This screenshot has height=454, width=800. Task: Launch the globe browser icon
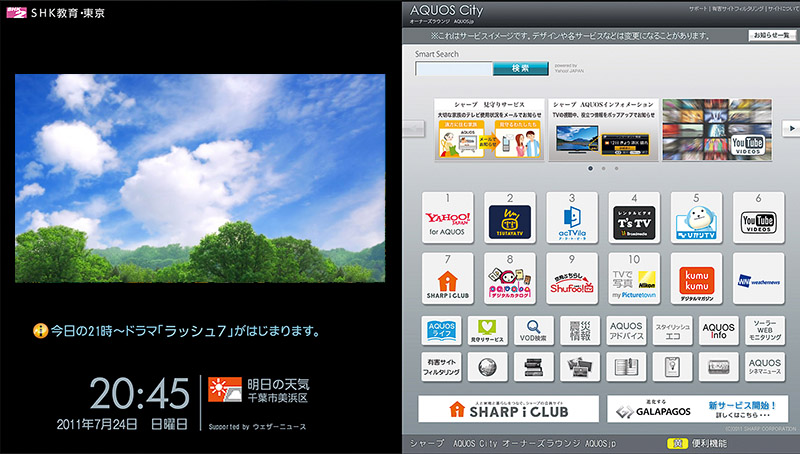point(487,367)
